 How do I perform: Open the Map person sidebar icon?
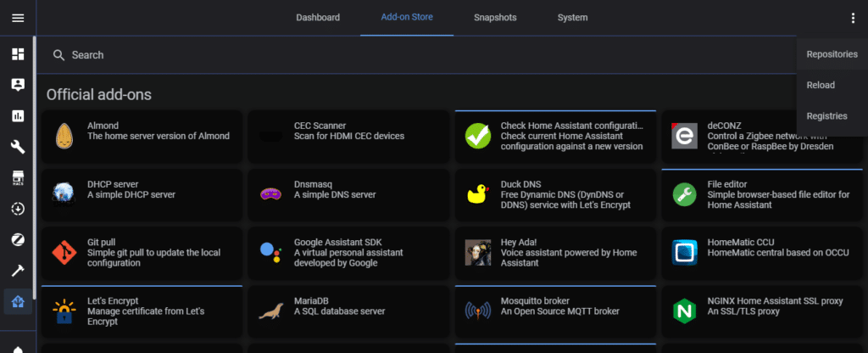click(x=18, y=85)
